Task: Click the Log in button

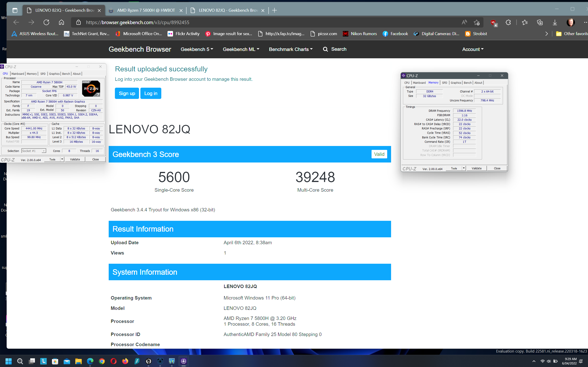Action: tap(151, 93)
